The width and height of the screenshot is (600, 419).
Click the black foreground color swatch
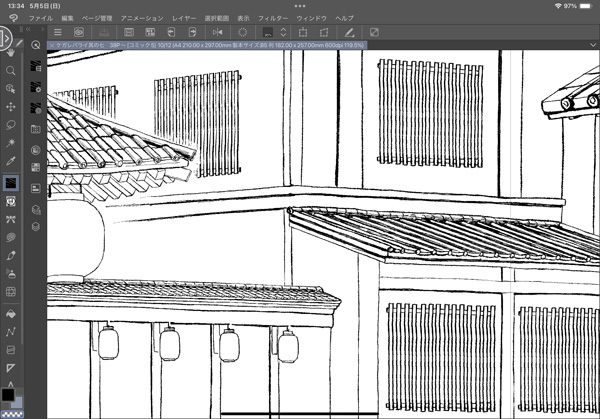point(8,394)
